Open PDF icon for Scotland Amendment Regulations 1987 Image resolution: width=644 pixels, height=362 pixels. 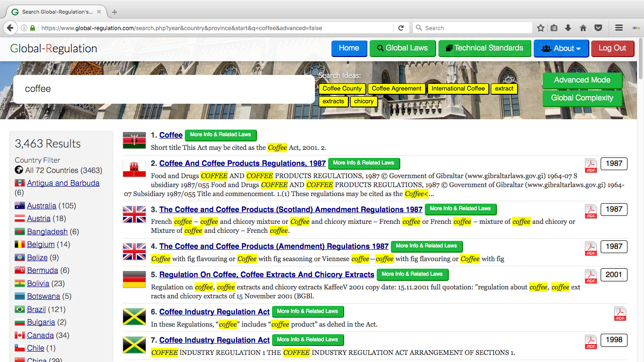591,211
